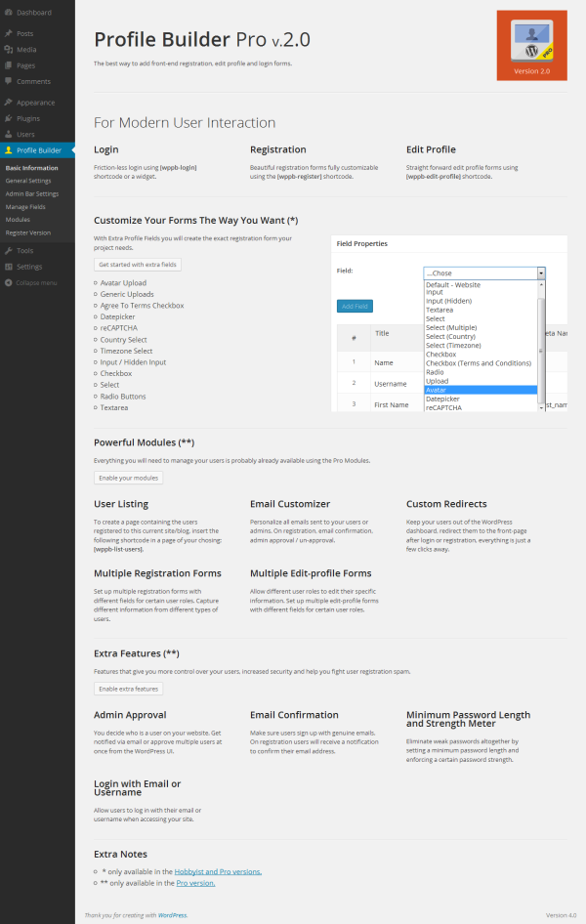Click the Avatar Upload list item
586x924 pixels.
(123, 283)
